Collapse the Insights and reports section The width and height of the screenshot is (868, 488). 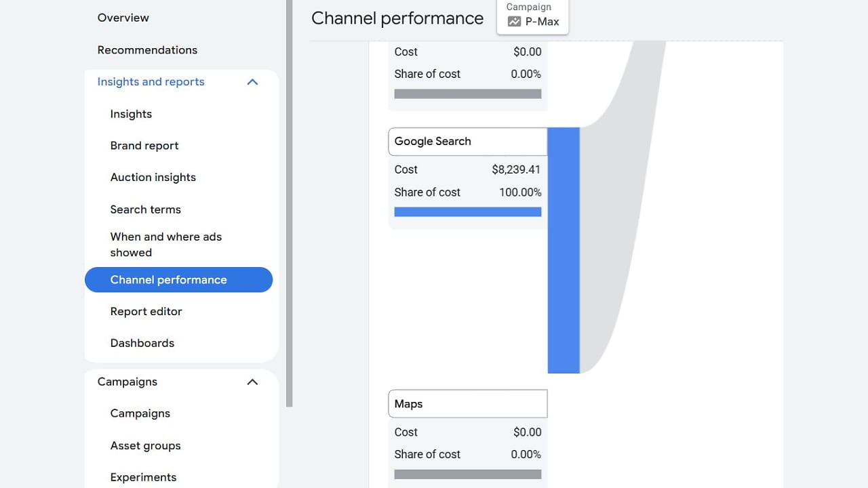[x=252, y=81]
